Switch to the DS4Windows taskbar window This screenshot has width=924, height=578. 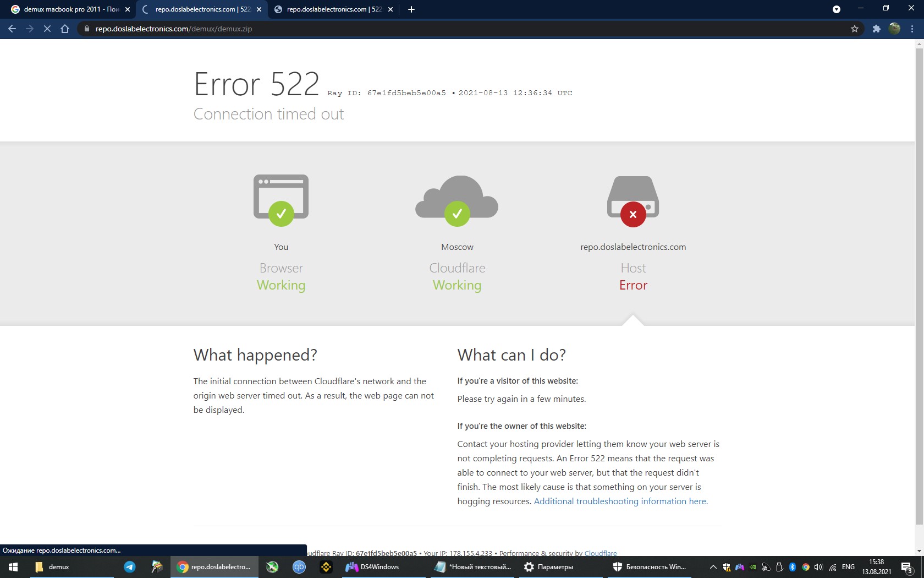(383, 567)
